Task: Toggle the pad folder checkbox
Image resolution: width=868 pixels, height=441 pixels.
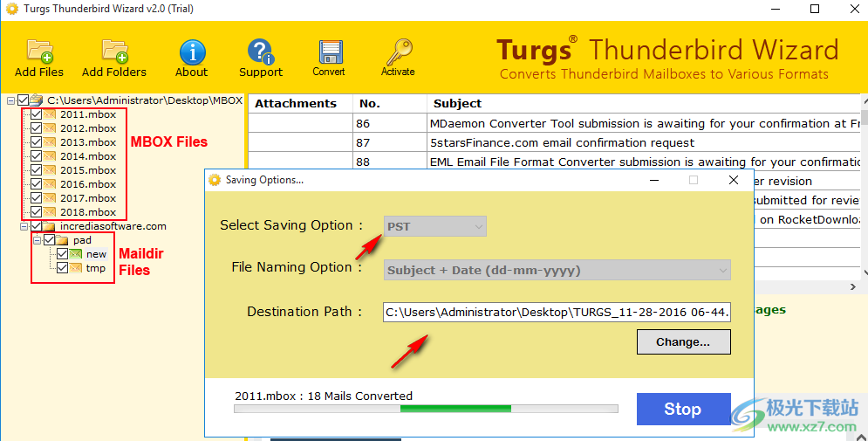Action: 49,240
